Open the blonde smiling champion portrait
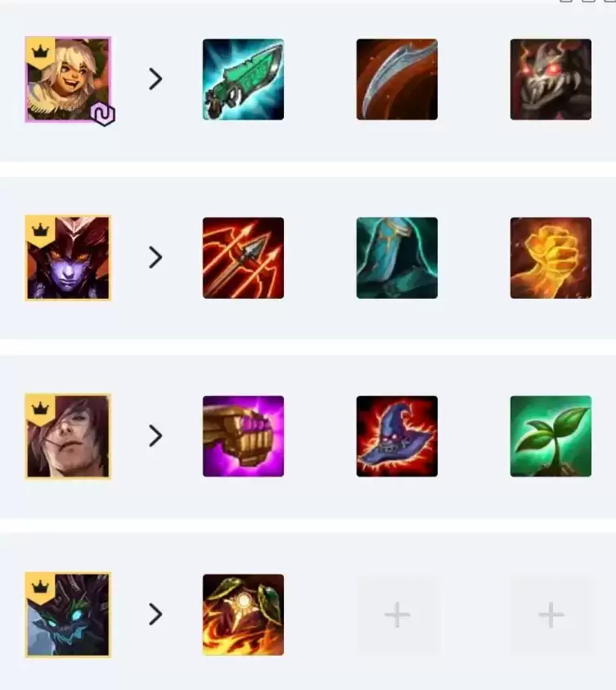 (x=68, y=79)
